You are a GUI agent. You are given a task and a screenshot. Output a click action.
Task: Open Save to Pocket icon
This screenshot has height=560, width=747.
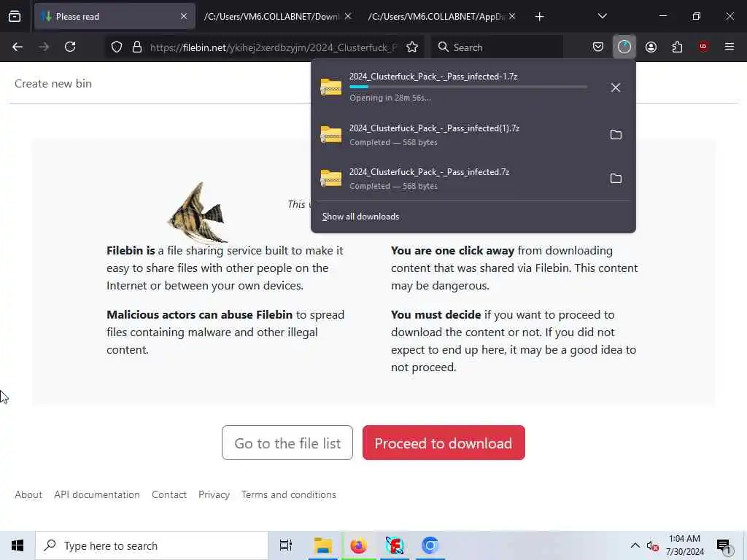[598, 47]
